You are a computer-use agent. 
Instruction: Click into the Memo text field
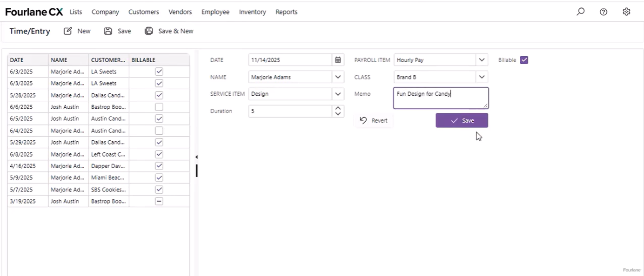pyautogui.click(x=440, y=98)
